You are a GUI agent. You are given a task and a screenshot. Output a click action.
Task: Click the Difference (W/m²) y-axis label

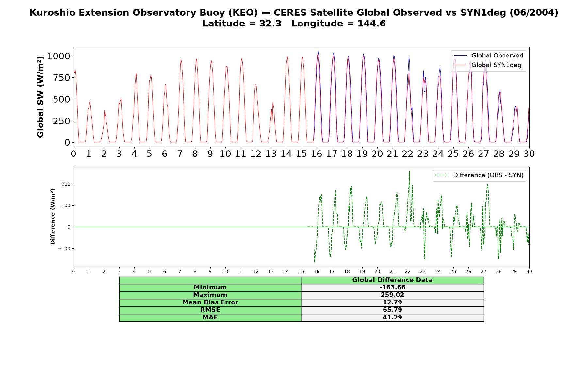53,217
